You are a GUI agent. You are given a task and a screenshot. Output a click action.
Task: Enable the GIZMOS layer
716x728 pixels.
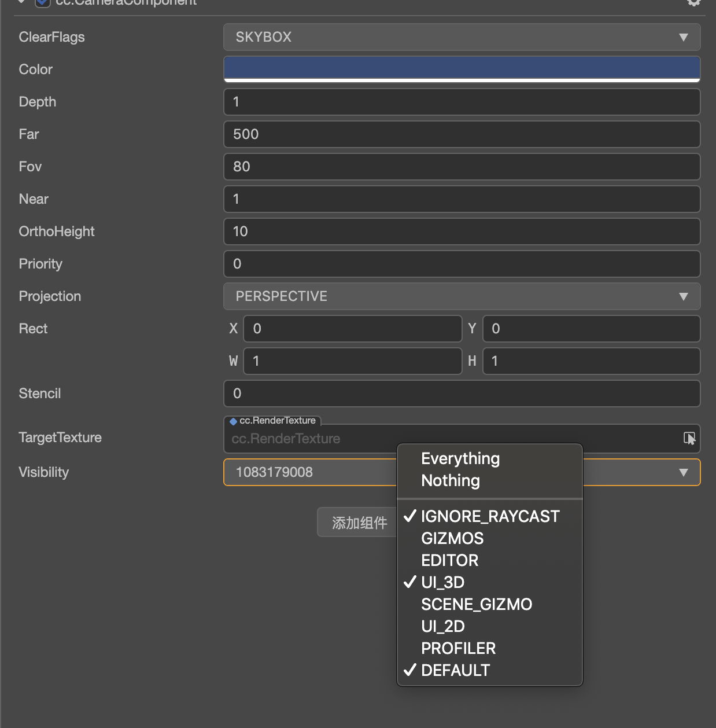(x=452, y=538)
